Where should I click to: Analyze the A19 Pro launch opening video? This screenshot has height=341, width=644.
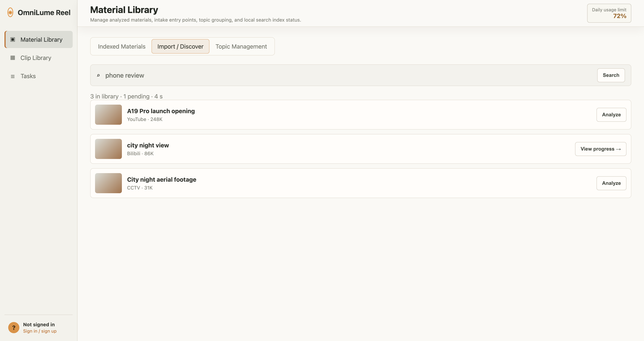[x=611, y=115]
